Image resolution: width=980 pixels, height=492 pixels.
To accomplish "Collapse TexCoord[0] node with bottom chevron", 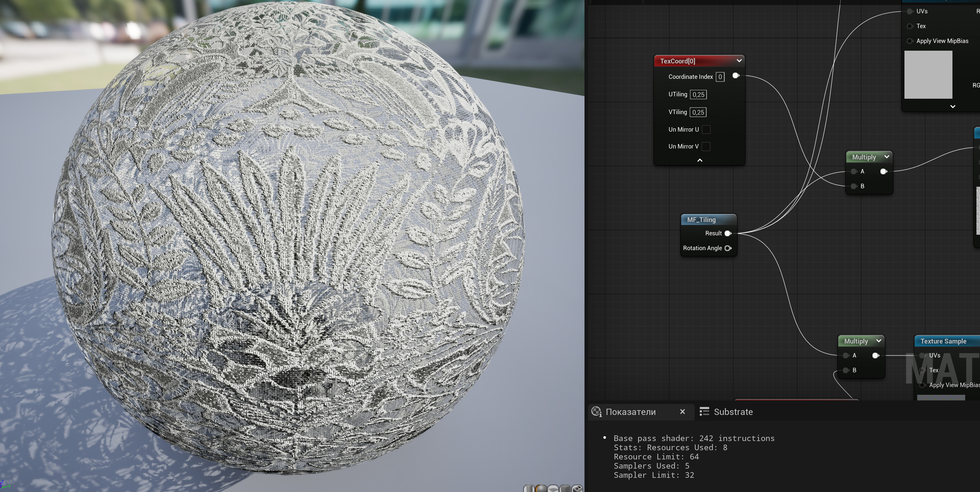I will (700, 160).
